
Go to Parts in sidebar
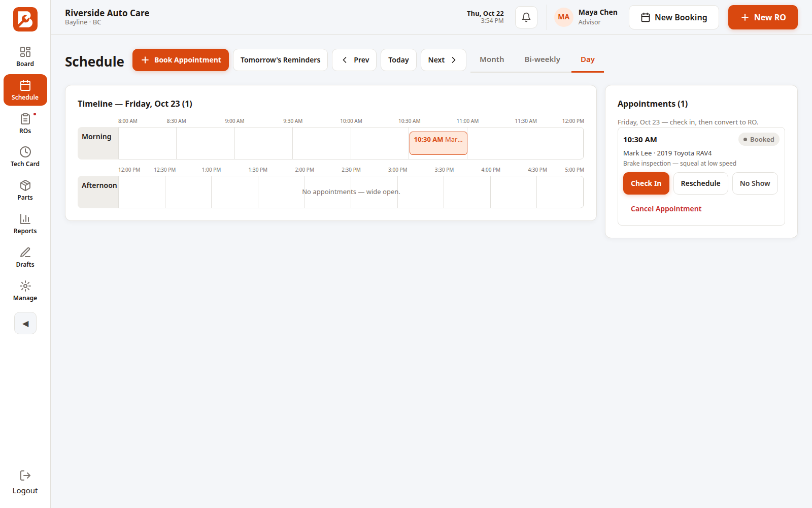pyautogui.click(x=25, y=190)
